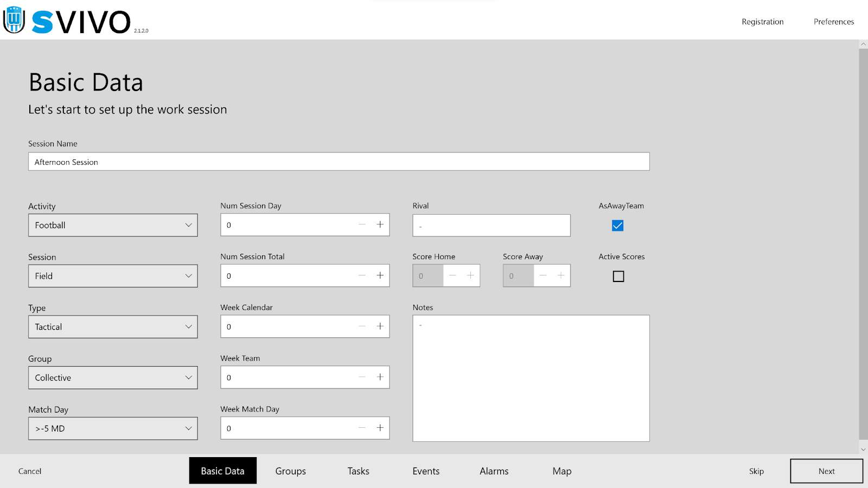
Task: Switch to the Groups tab
Action: click(291, 471)
